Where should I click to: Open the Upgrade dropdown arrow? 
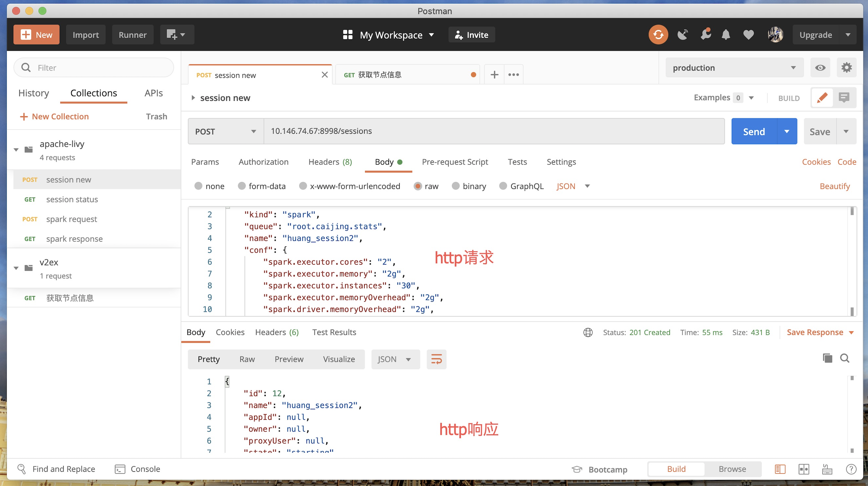[x=848, y=35]
